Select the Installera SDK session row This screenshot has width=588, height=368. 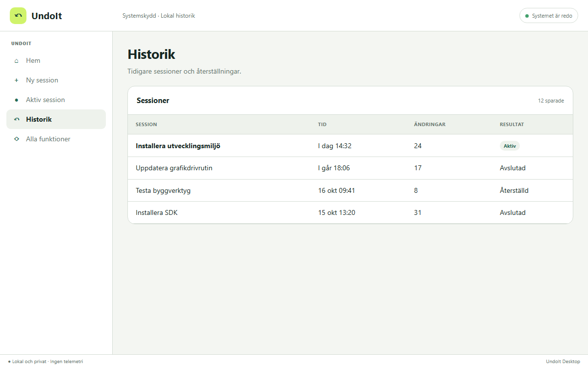[350, 212]
